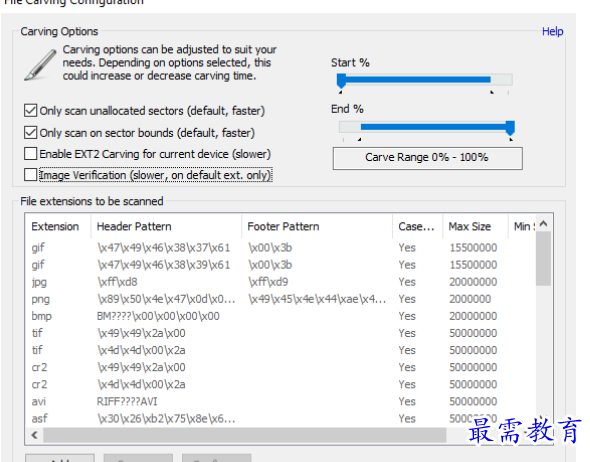Click the End % slider handle
The image size is (590, 462).
[x=510, y=128]
